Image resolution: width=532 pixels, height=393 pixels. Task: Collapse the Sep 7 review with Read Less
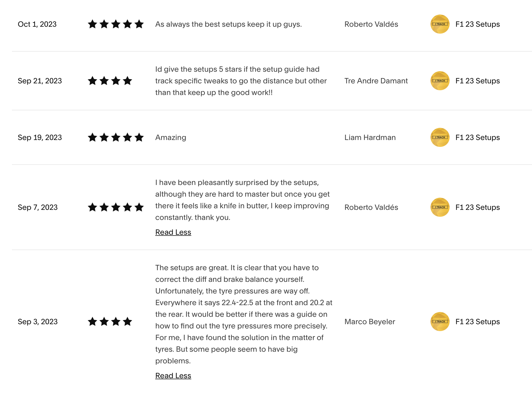(173, 232)
